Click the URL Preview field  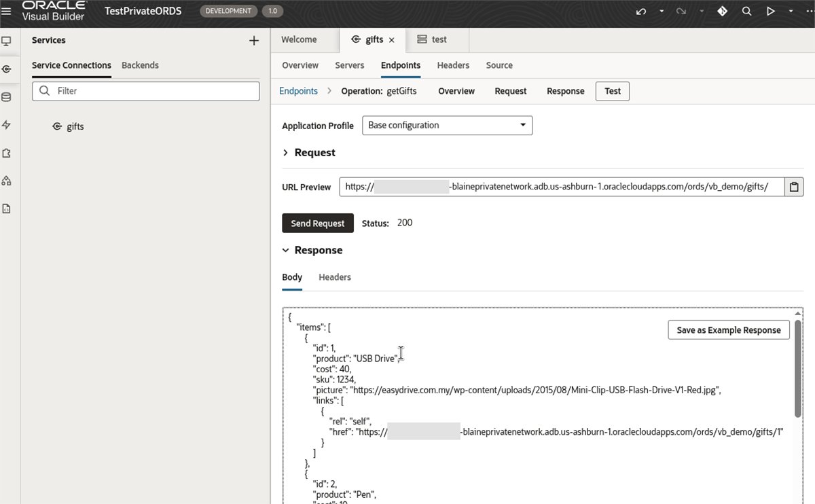(x=562, y=187)
